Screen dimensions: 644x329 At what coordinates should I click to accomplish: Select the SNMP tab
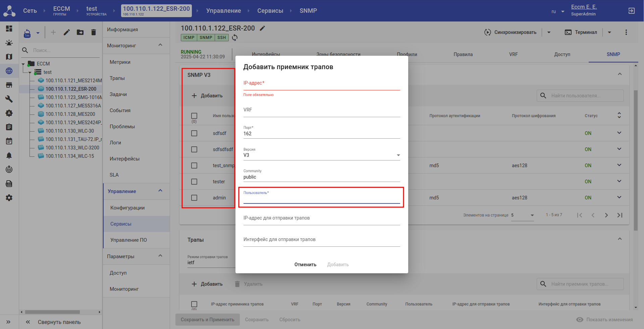[x=613, y=54]
